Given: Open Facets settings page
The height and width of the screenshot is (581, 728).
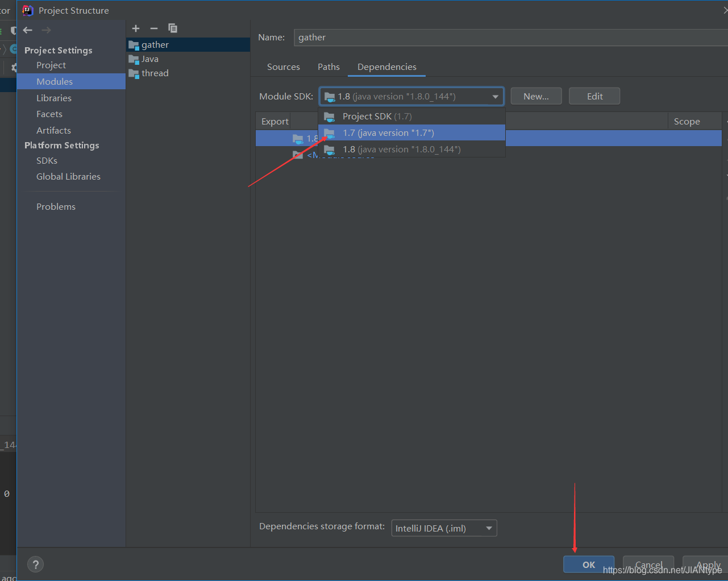Looking at the screenshot, I should pyautogui.click(x=49, y=114).
